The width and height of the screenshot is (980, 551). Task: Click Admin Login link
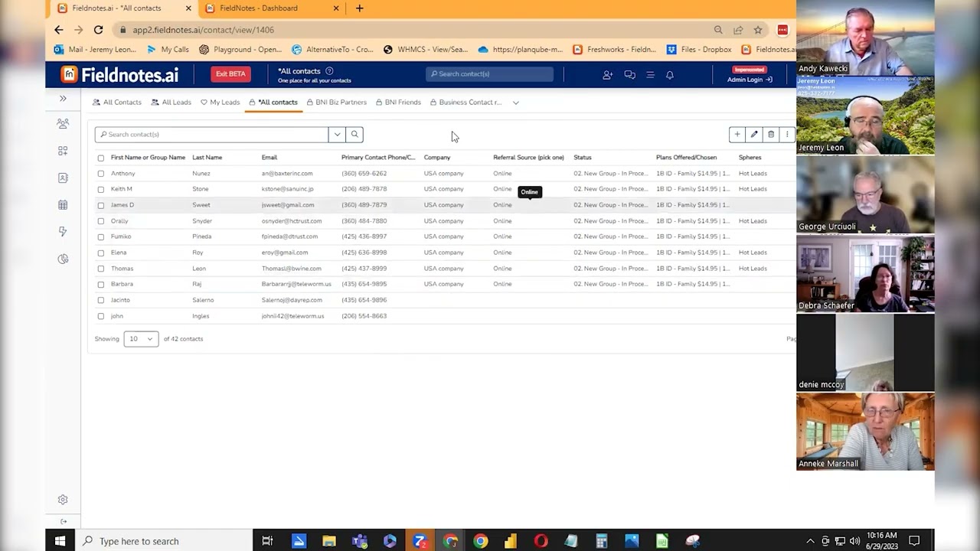click(749, 80)
